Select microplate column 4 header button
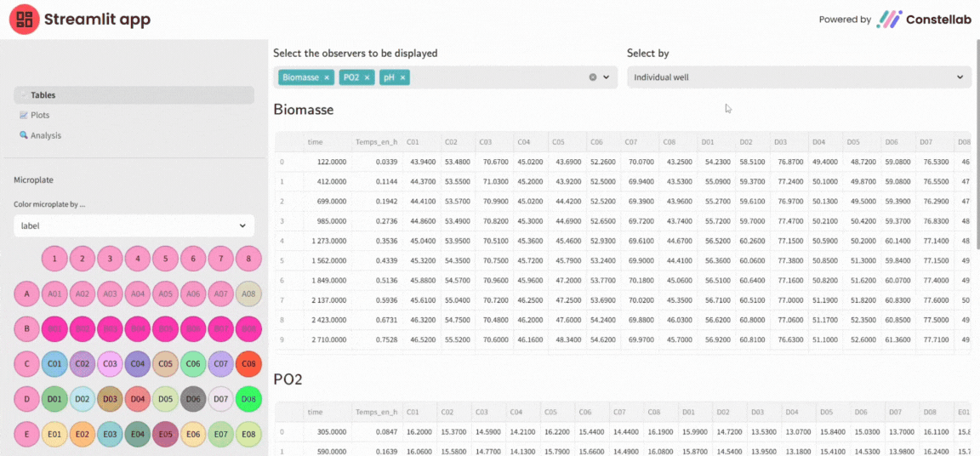Screen dimensions: 980x456 click(x=137, y=259)
